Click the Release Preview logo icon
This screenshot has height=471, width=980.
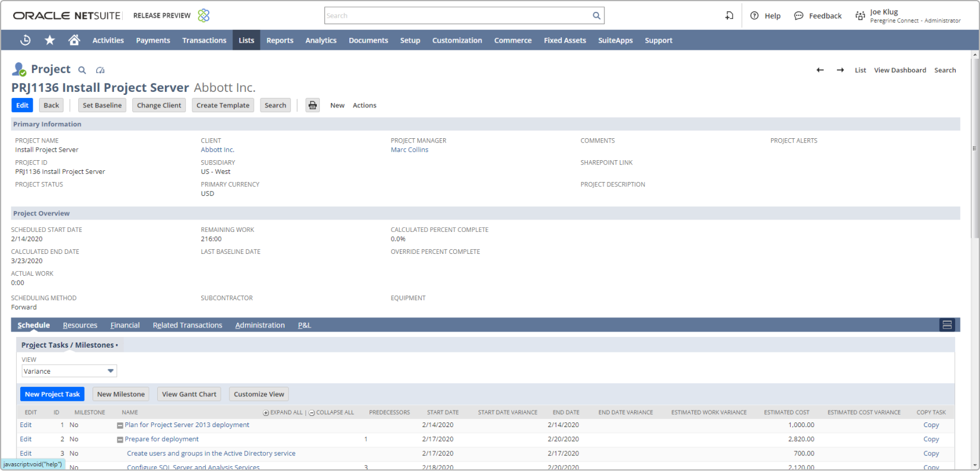[x=203, y=15]
